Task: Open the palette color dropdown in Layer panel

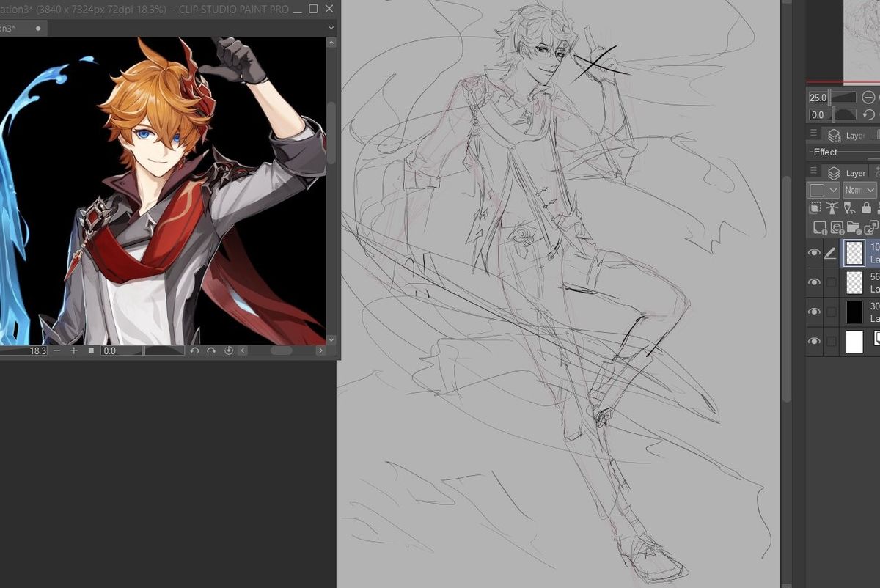Action: [823, 190]
